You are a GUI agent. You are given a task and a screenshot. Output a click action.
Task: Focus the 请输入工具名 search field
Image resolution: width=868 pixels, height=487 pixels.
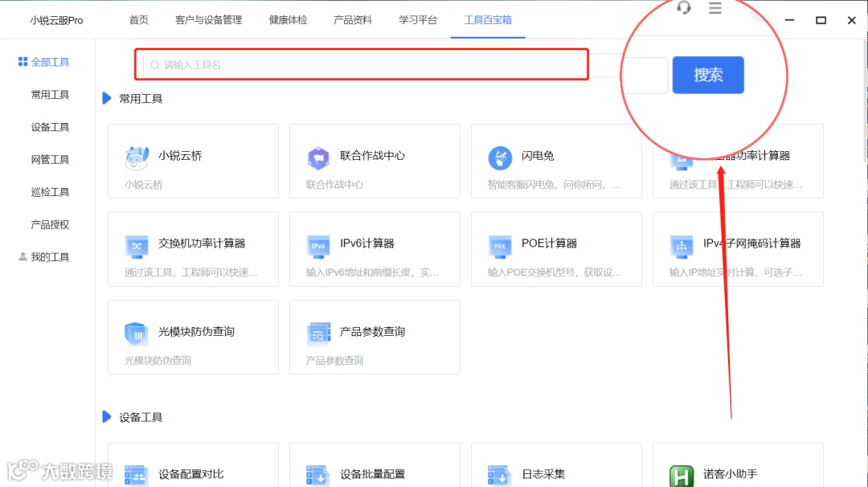[x=366, y=65]
